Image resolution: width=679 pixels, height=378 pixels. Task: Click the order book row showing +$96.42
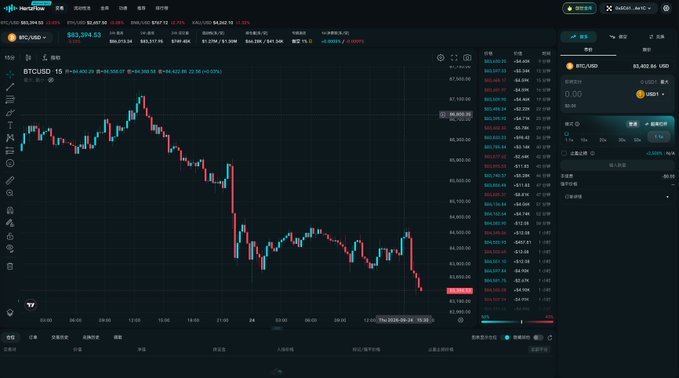tap(517, 138)
